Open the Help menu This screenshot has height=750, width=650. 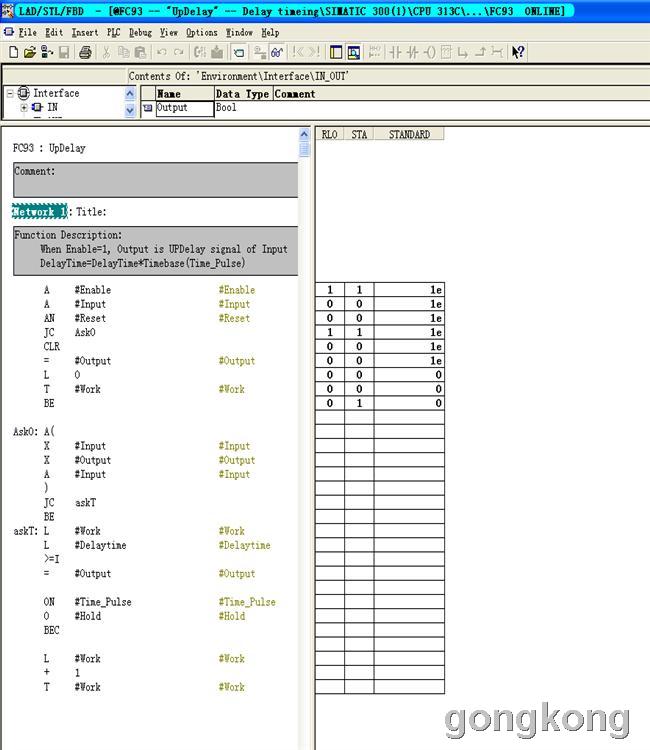click(270, 33)
